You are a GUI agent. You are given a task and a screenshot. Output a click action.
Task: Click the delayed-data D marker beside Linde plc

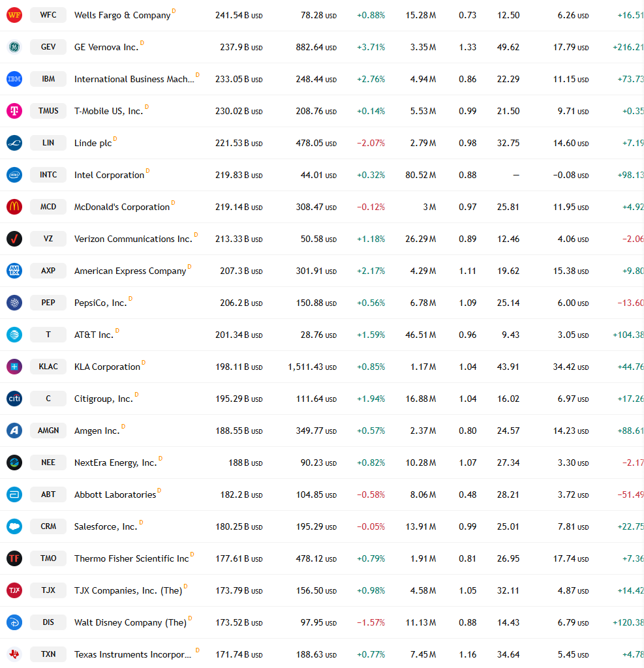tap(115, 139)
